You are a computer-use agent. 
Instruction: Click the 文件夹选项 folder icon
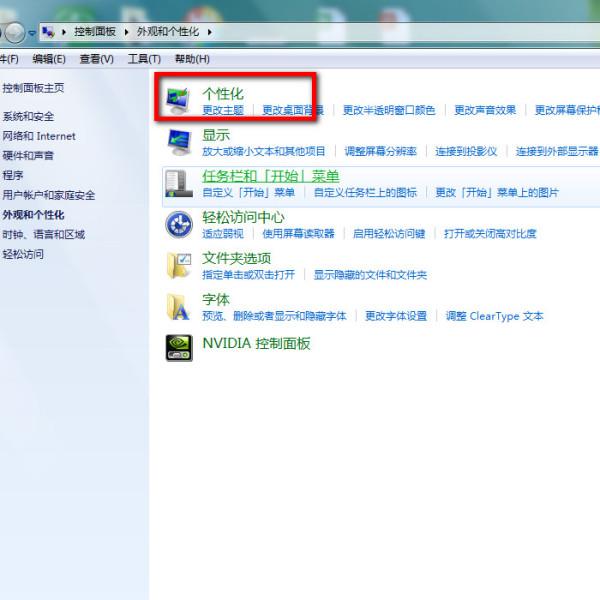[x=179, y=266]
